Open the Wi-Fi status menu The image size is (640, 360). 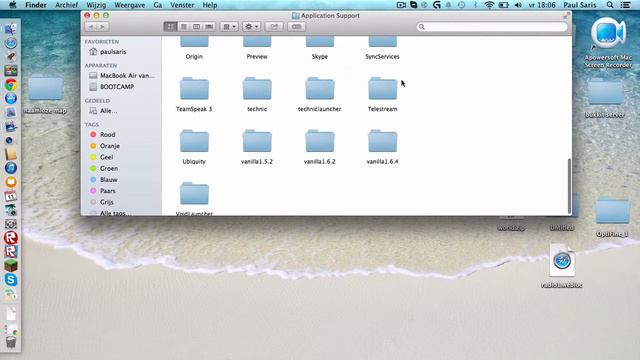(489, 5)
